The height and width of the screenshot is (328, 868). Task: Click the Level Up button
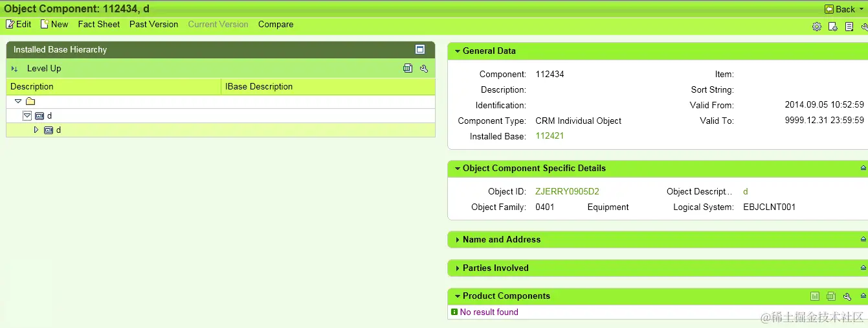[x=44, y=68]
